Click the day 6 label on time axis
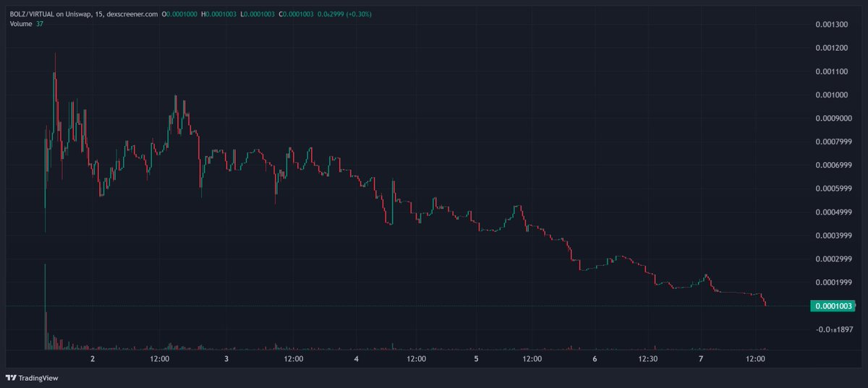This screenshot has height=388, width=868. [594, 359]
